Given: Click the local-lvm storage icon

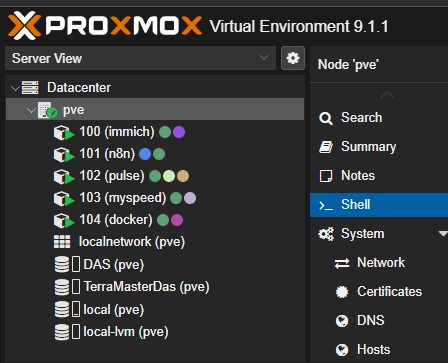Looking at the screenshot, I should pos(62,332).
